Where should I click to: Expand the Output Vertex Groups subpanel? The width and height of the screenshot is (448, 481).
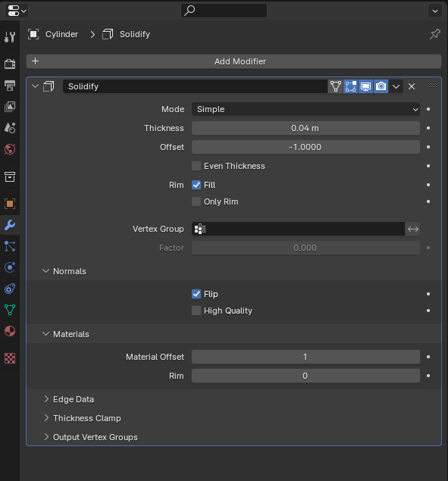46,437
